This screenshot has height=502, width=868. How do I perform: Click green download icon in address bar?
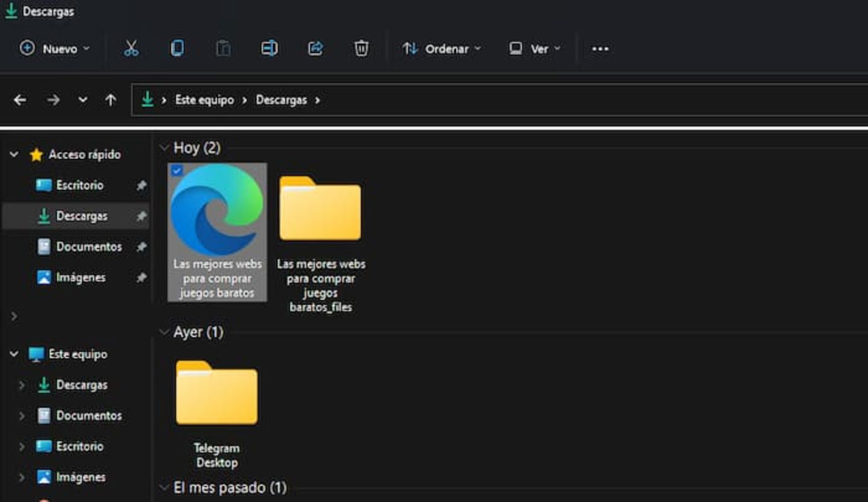coord(148,99)
